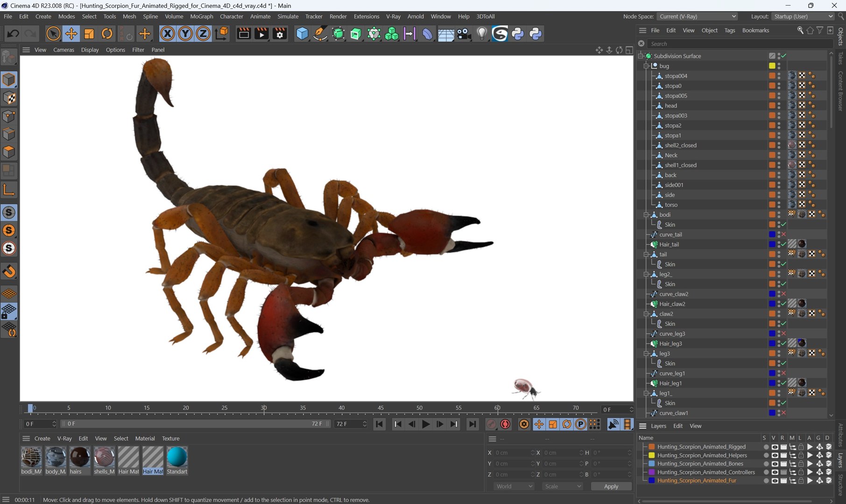Open Edit Render Settings icon

(279, 34)
